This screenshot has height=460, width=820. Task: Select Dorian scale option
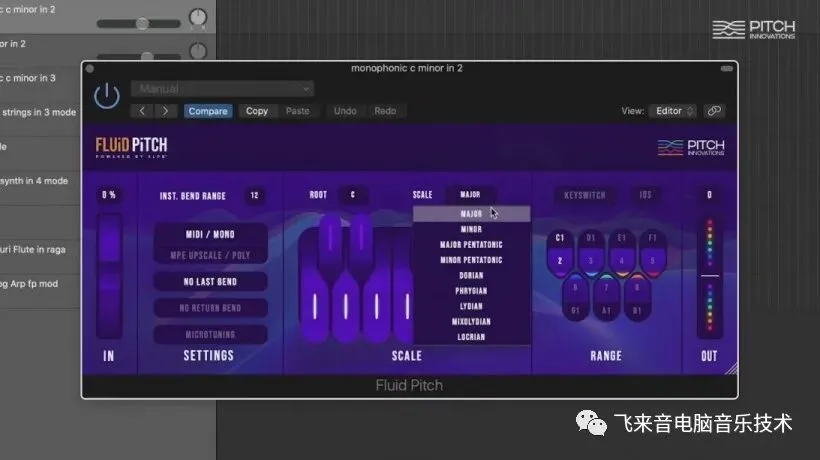pos(471,275)
